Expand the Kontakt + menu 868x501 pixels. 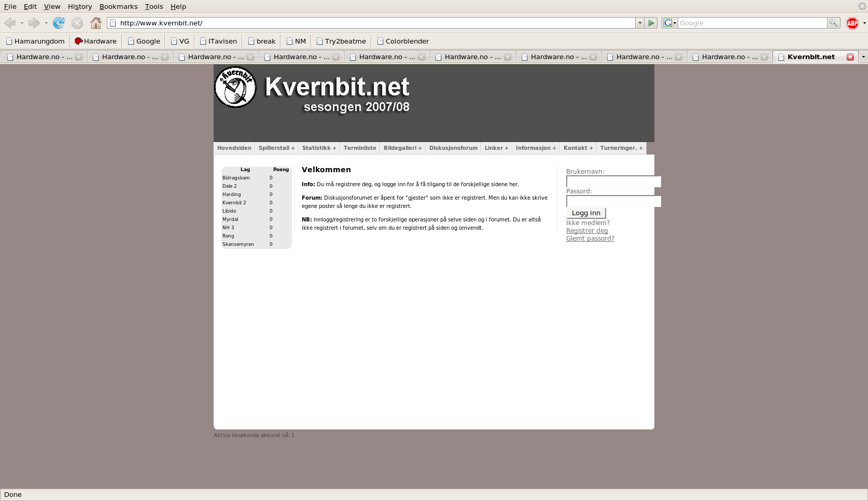[x=578, y=148]
